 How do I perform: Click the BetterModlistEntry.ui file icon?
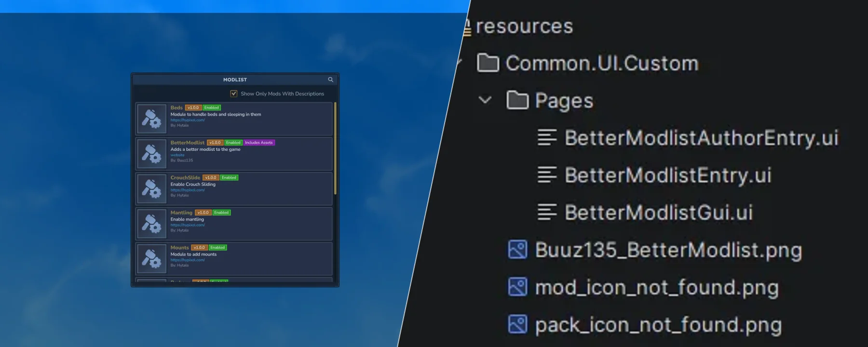click(547, 174)
